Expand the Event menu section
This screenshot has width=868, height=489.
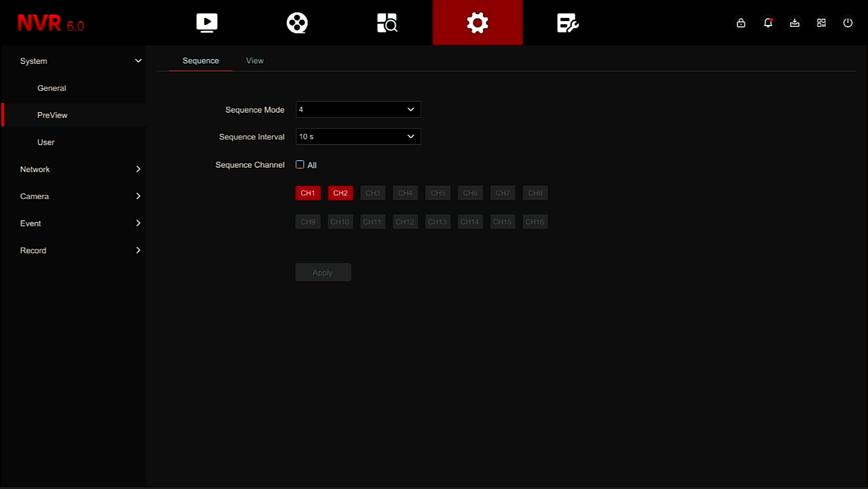73,223
